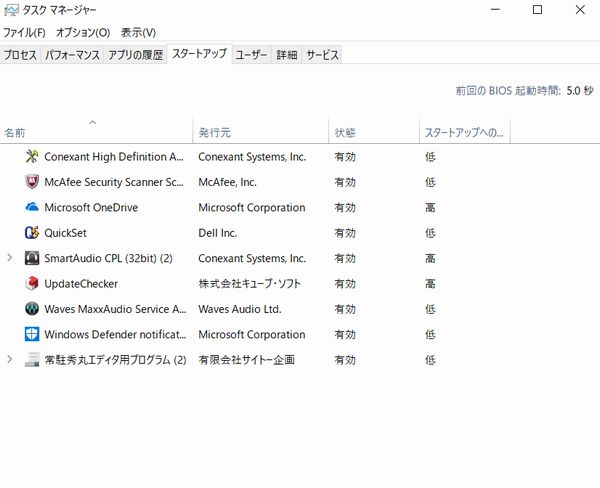Screen dimensions: 600x488
Task: Select the UpdateChecker entry name
Action: click(x=81, y=284)
